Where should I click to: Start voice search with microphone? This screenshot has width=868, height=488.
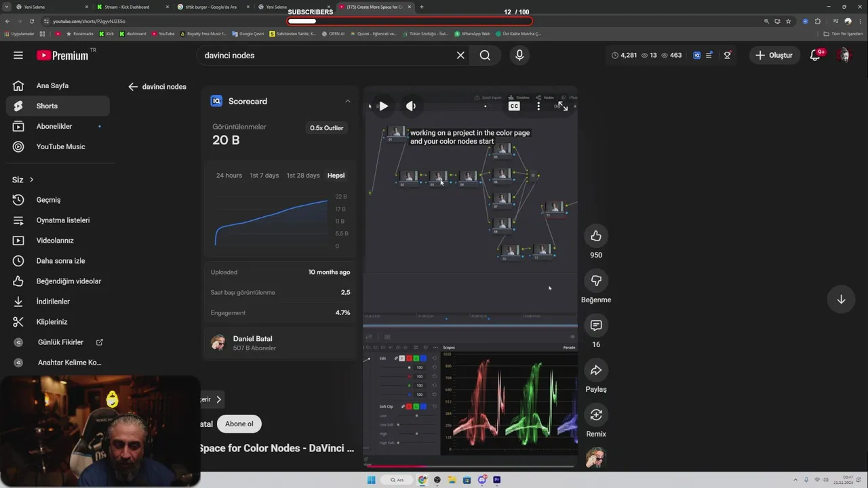pyautogui.click(x=519, y=55)
